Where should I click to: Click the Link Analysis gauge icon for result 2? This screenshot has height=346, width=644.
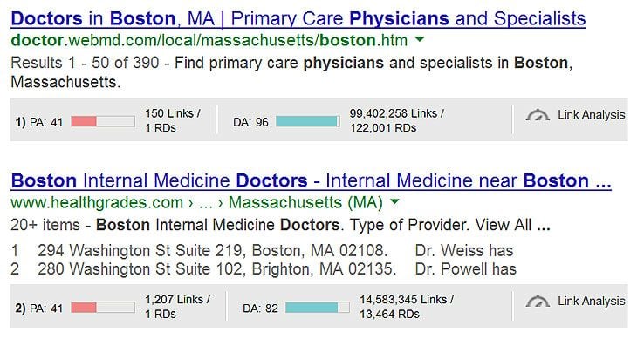[x=538, y=302]
